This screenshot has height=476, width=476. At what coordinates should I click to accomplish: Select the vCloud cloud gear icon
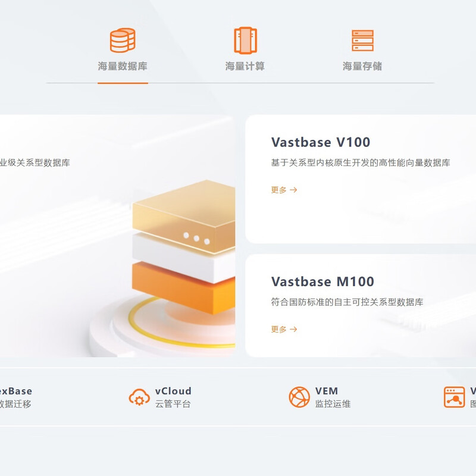(x=138, y=396)
